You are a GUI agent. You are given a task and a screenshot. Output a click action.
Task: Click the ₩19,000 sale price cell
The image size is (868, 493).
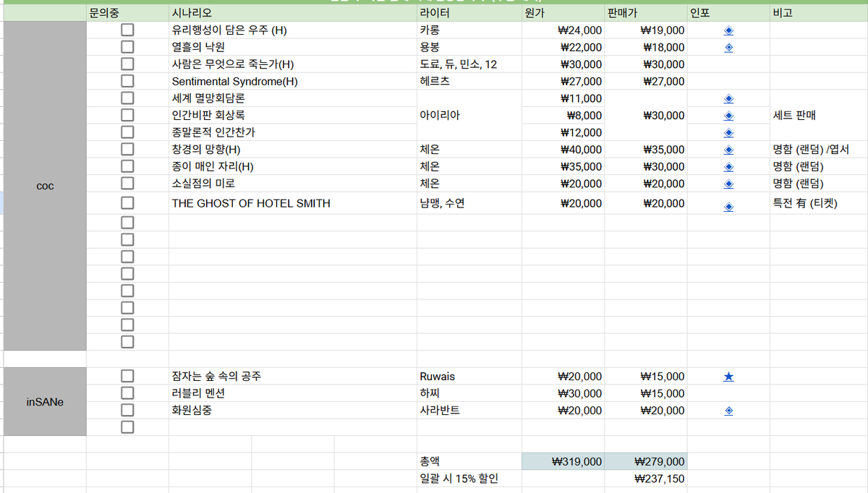[646, 30]
